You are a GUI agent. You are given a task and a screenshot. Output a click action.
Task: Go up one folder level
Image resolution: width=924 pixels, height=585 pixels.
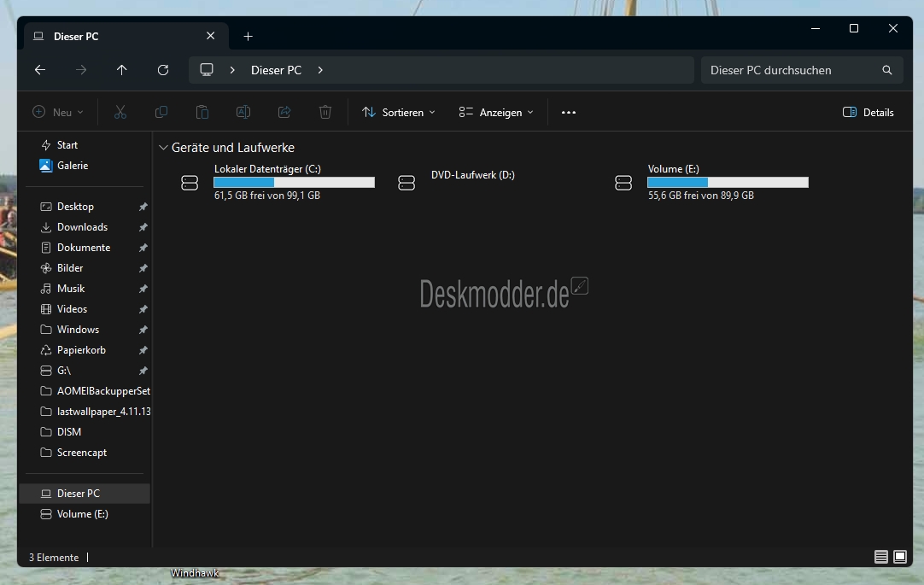(122, 70)
